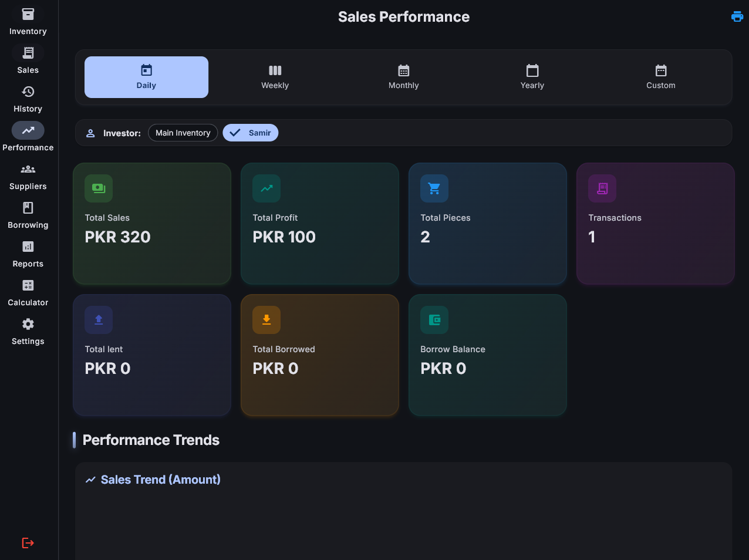Click the Suppliers label in sidebar
Viewport: 749px width, 560px height.
(28, 187)
